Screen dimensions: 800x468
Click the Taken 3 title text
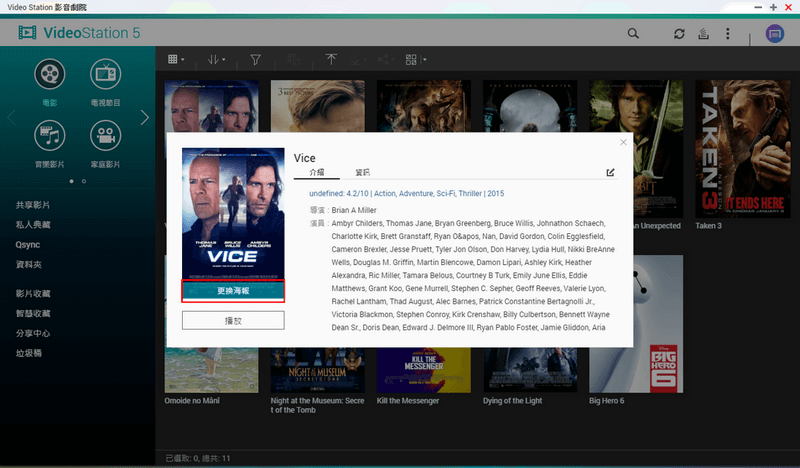point(708,226)
